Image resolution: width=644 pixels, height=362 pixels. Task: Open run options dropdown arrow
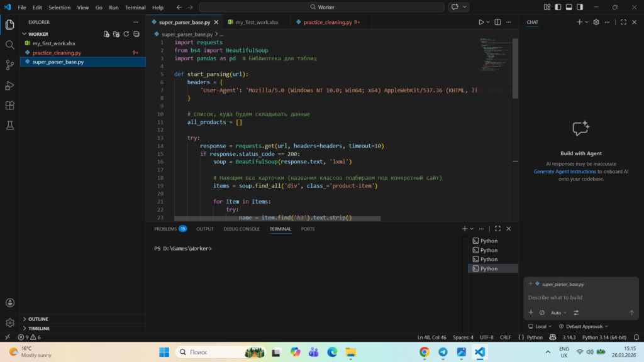pyautogui.click(x=488, y=22)
